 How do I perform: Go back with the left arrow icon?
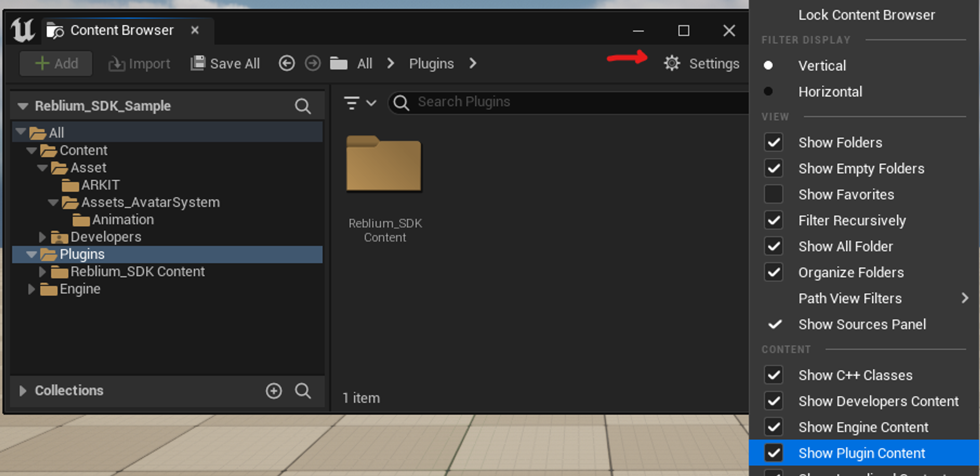pyautogui.click(x=287, y=63)
